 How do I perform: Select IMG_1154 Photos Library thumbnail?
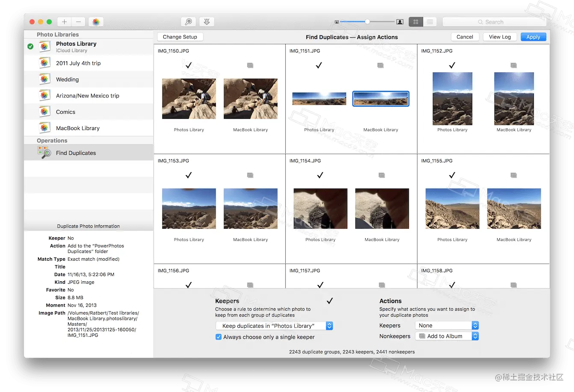320,209
